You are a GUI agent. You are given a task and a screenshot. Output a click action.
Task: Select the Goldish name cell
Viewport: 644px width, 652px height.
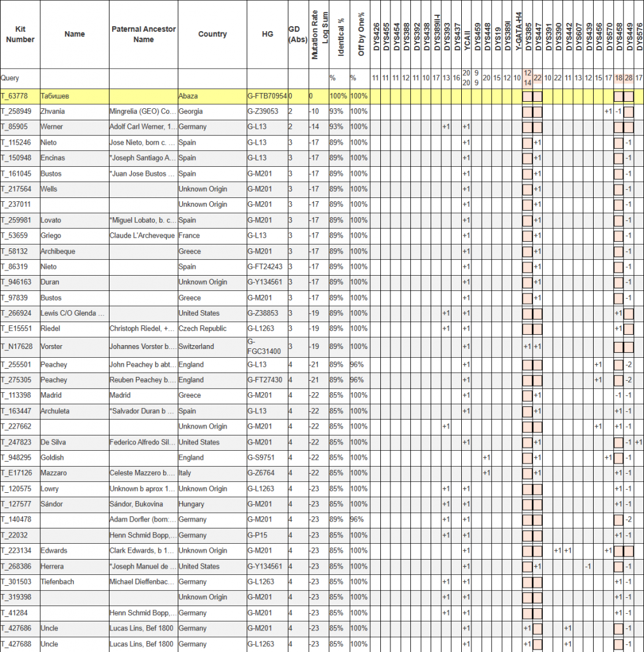point(52,458)
